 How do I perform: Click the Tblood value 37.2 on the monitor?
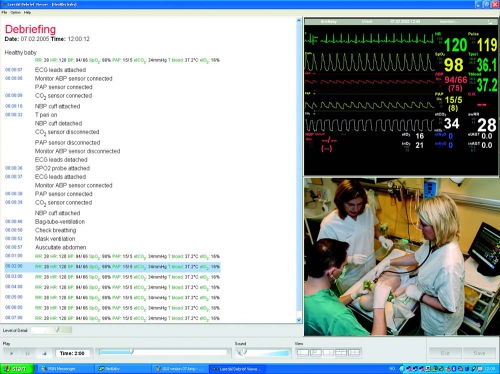click(487, 85)
